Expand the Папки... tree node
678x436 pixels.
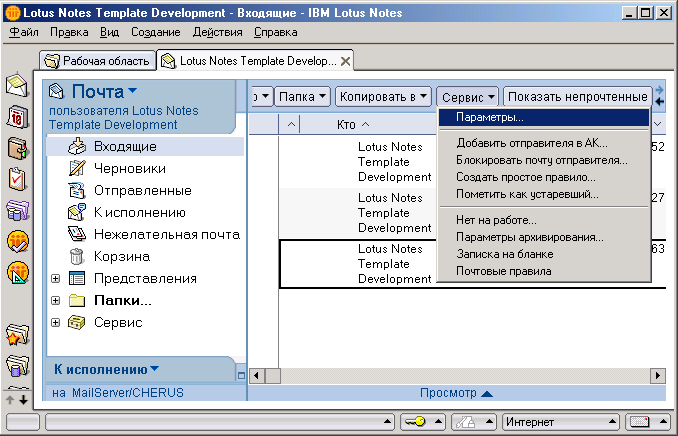[55, 300]
